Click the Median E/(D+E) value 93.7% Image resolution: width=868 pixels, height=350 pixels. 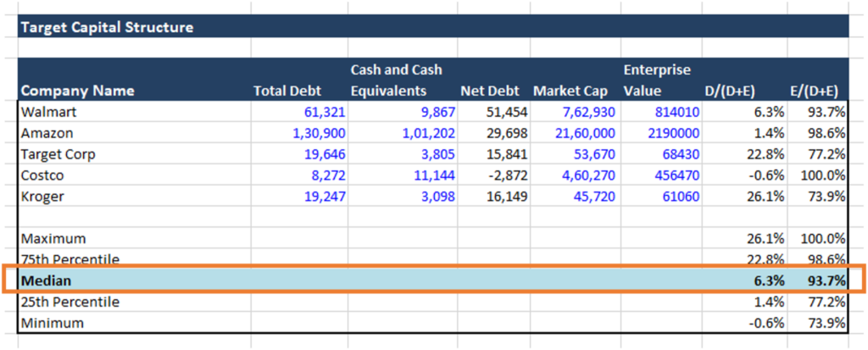826,281
